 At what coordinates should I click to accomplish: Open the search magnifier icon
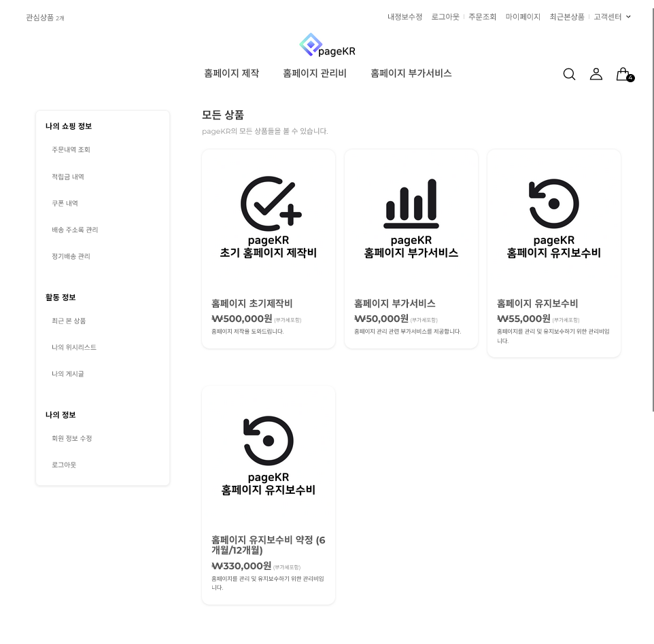click(569, 74)
